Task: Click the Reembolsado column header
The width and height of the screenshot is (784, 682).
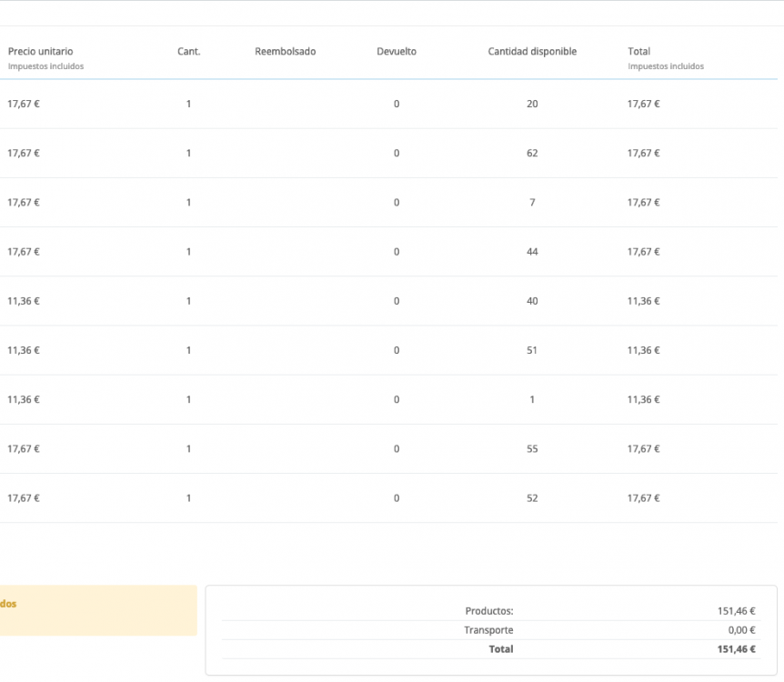Action: [x=286, y=52]
